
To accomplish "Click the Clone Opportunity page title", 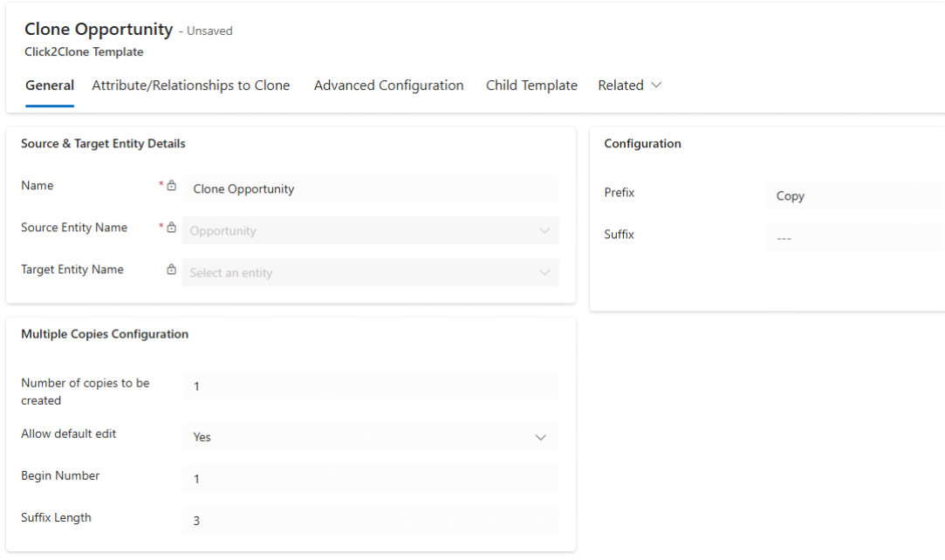I will point(99,30).
